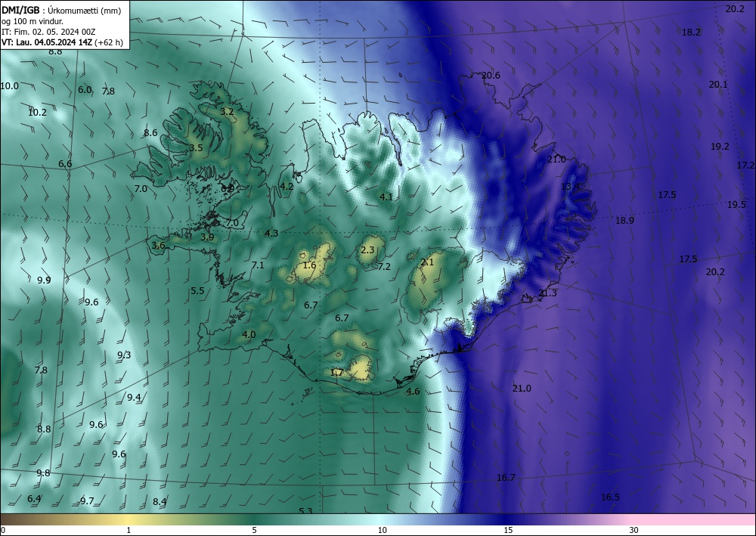756x536 pixels.
Task: Click the dark blue scale segment near 15
Action: point(508,519)
